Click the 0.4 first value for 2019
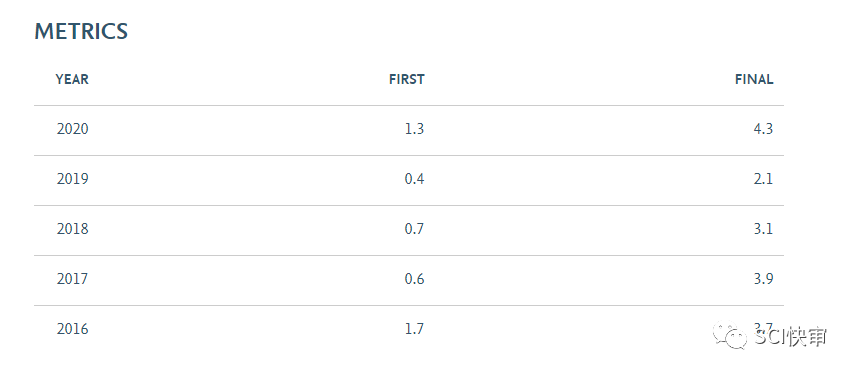 point(414,179)
